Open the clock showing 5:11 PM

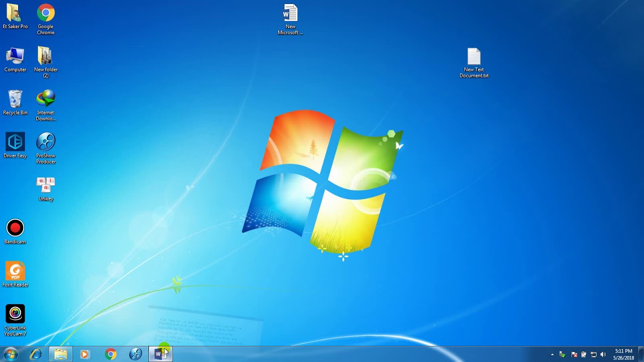(623, 354)
